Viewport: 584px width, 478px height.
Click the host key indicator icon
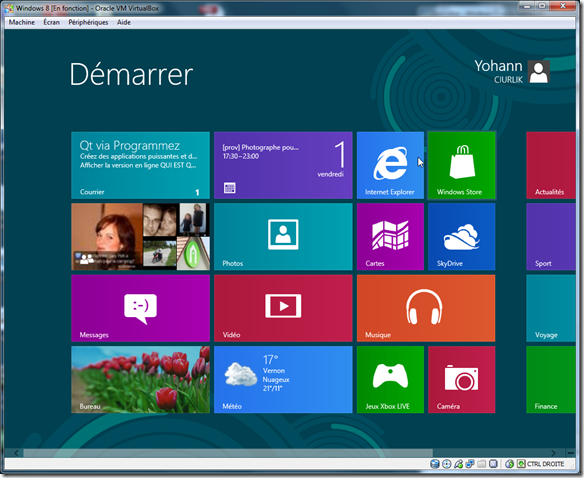[521, 464]
